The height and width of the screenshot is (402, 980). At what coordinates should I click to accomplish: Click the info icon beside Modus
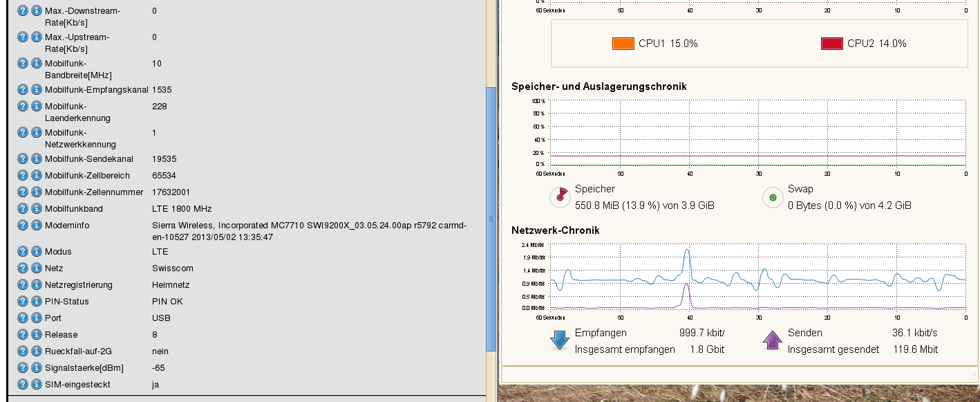pyautogui.click(x=37, y=252)
